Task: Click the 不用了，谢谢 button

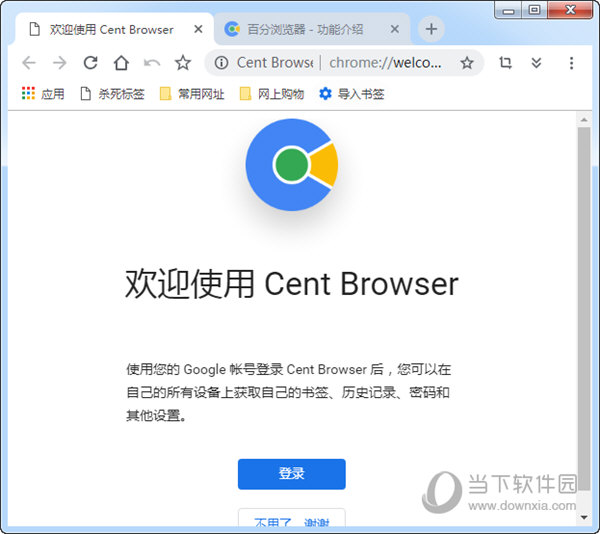Action: (x=292, y=520)
